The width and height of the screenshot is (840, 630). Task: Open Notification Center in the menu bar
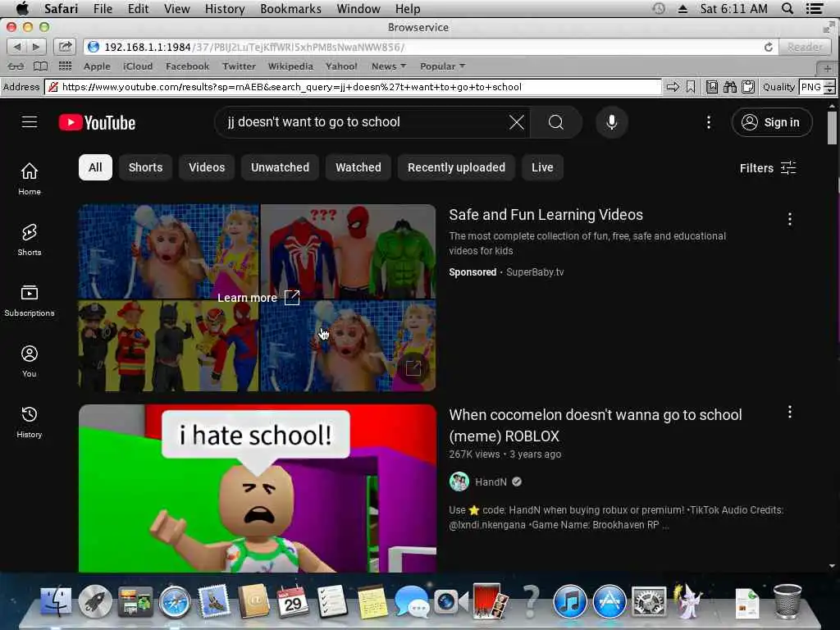pos(815,8)
